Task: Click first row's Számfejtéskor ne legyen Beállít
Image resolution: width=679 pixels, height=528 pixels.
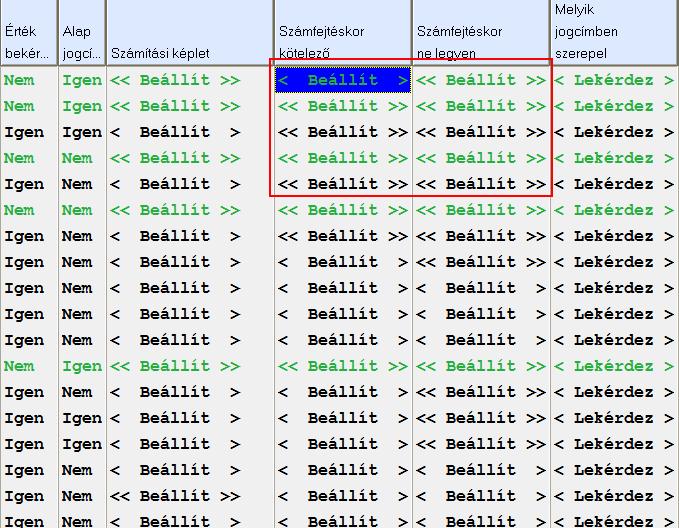Action: 481,80
